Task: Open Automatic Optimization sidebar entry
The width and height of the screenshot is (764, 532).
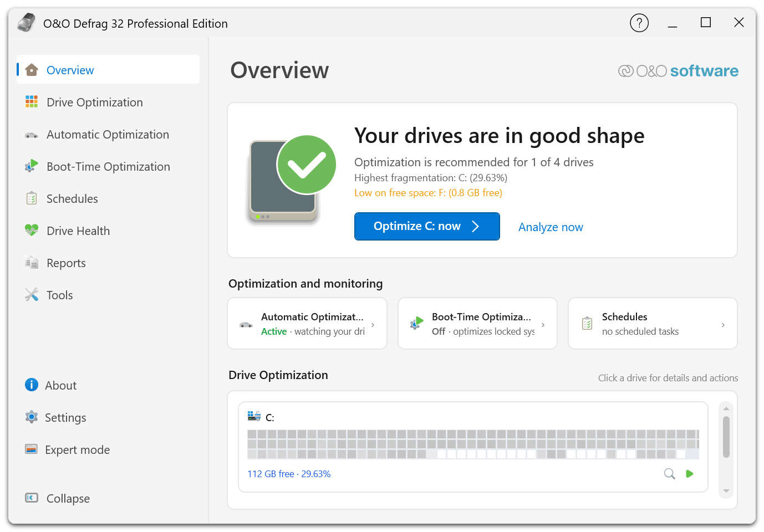Action: pyautogui.click(x=108, y=134)
